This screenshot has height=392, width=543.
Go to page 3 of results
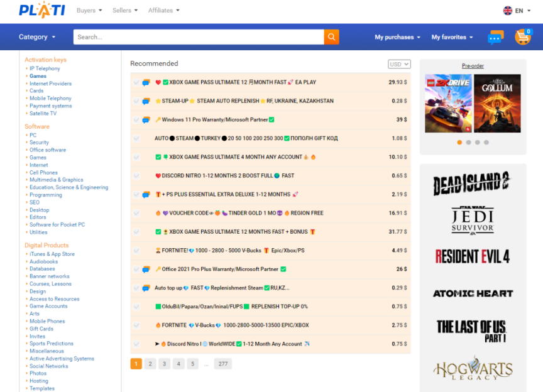click(x=165, y=364)
